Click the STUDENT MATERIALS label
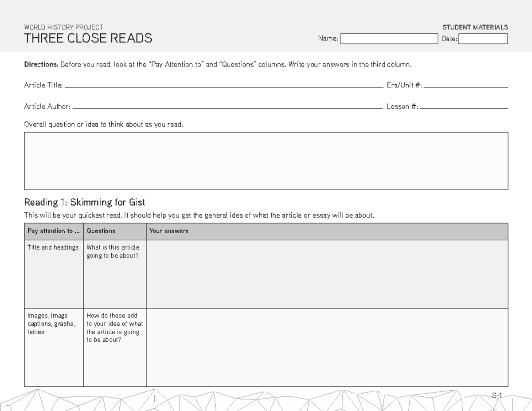This screenshot has height=411, width=532. [475, 27]
